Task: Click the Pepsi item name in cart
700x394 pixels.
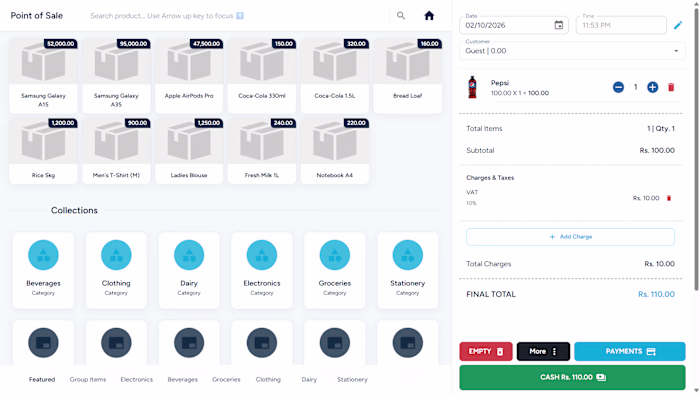Action: [x=500, y=83]
